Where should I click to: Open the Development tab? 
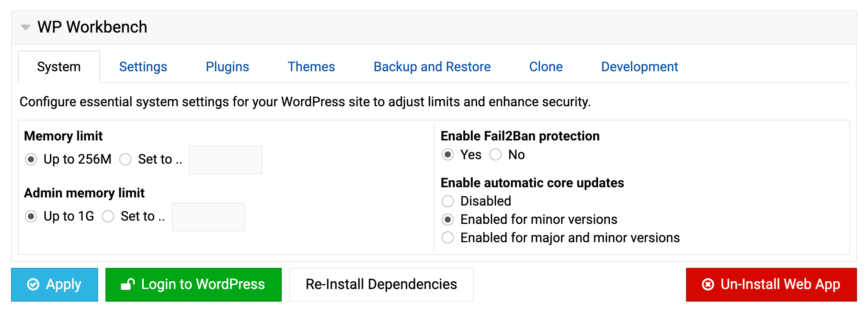[x=639, y=67]
